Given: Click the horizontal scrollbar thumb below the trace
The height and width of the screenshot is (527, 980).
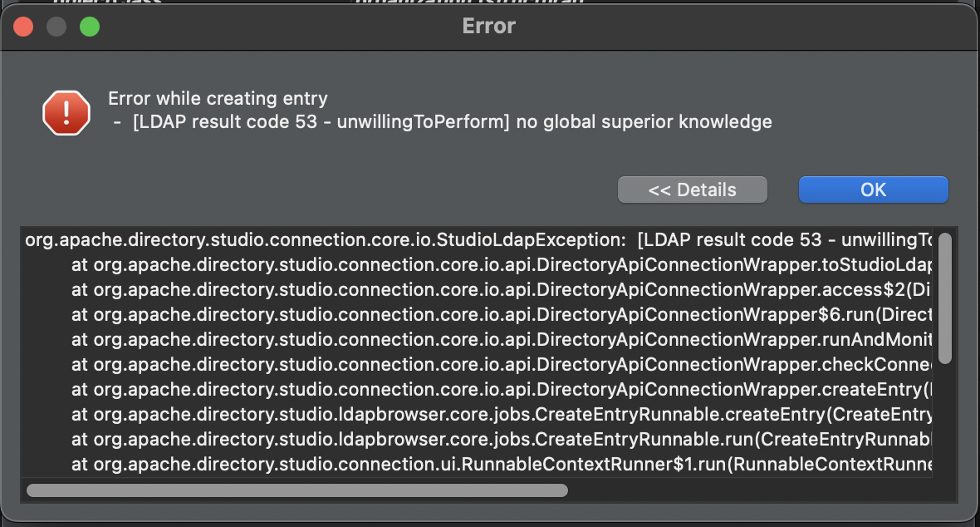Looking at the screenshot, I should [x=296, y=490].
